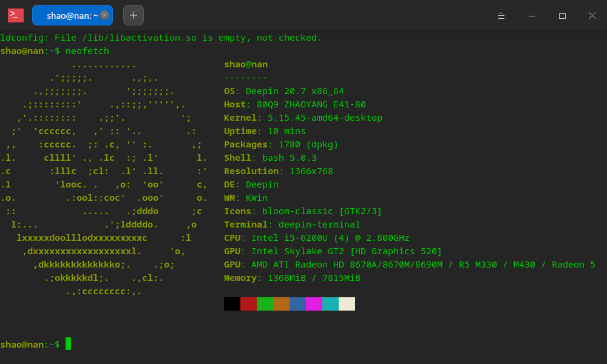Click the black color swatch
This screenshot has width=607, height=364.
(231, 303)
